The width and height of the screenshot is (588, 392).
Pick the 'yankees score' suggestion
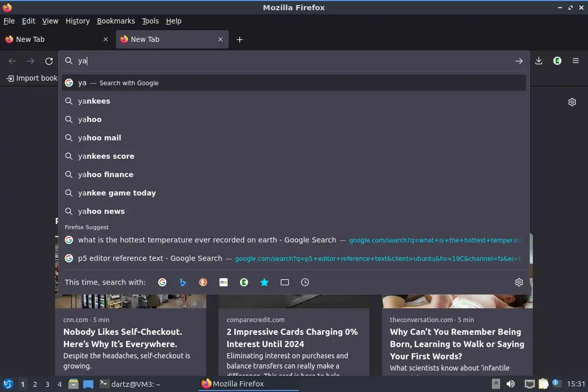(293, 156)
